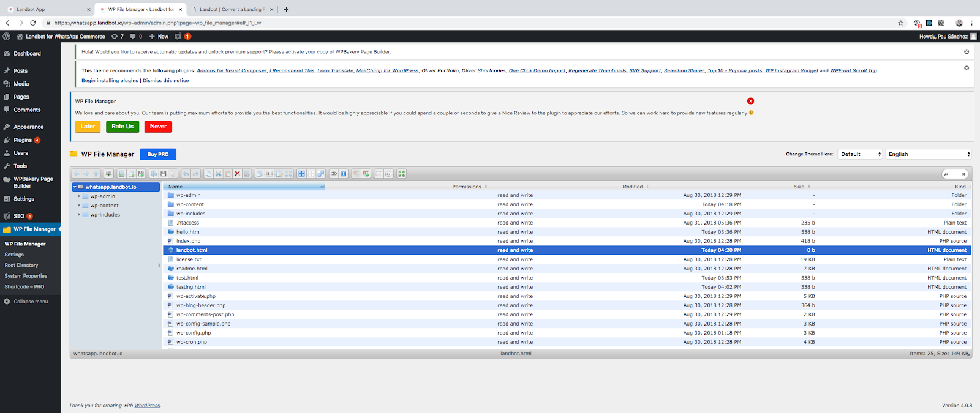
Task: Focus the file manager search field
Action: (954, 174)
